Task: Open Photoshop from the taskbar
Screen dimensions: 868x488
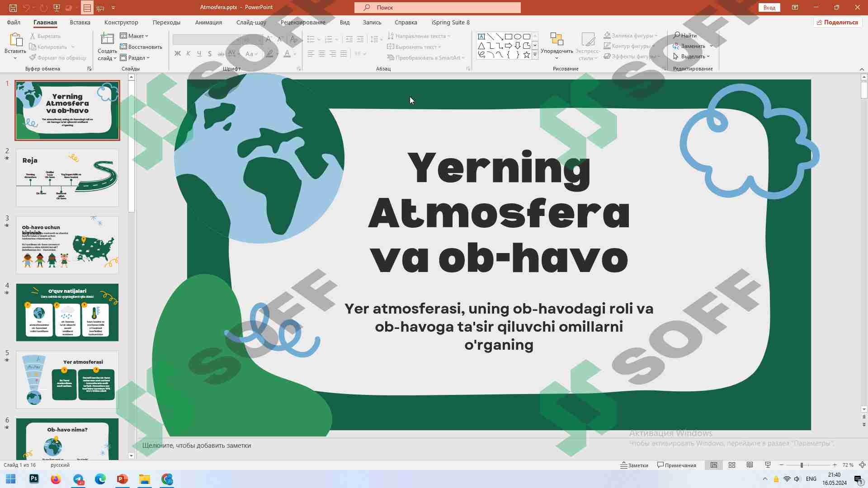Action: tap(34, 479)
